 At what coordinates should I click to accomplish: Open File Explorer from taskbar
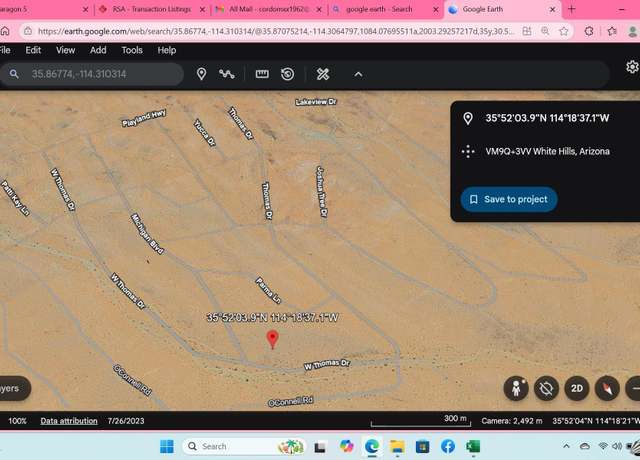(397, 447)
